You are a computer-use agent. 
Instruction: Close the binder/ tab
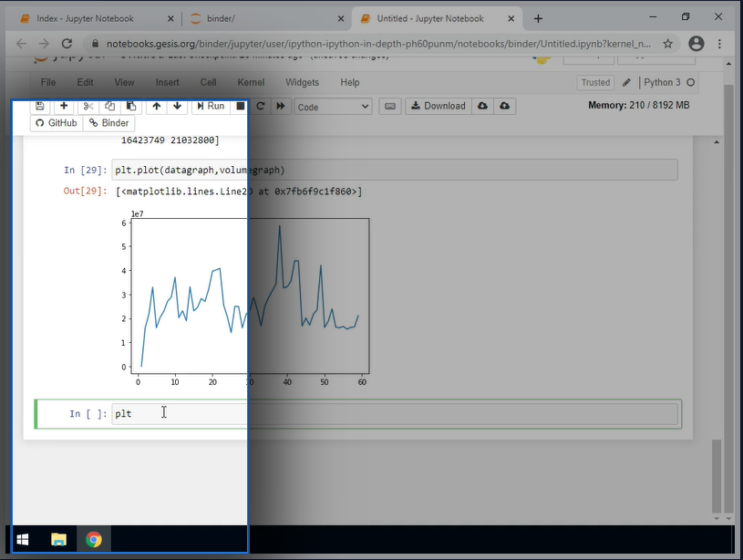click(341, 18)
